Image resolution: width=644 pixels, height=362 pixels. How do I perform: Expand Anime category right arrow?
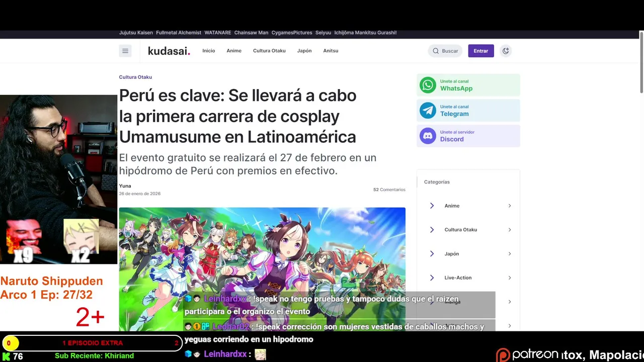[509, 206]
